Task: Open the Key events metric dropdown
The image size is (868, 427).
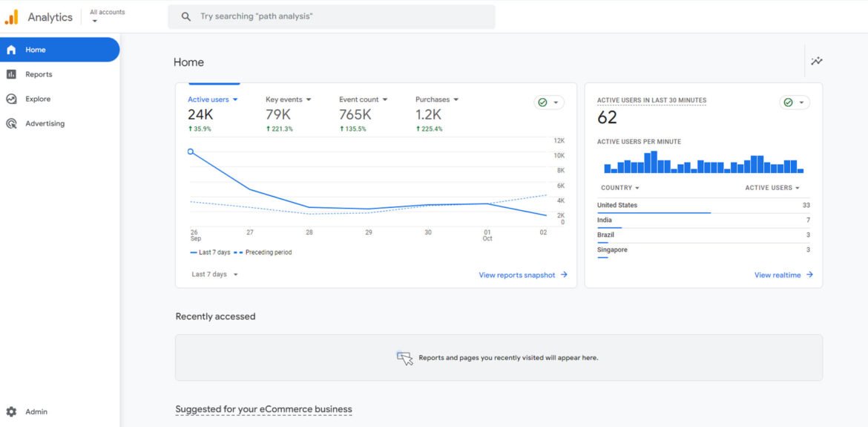Action: (x=309, y=100)
